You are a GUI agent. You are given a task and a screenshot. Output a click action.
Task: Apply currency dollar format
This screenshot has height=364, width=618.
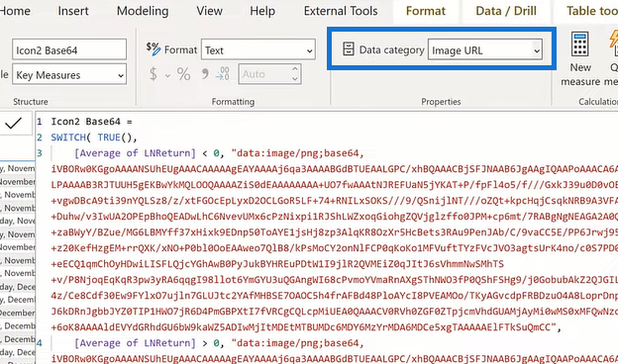coord(154,74)
